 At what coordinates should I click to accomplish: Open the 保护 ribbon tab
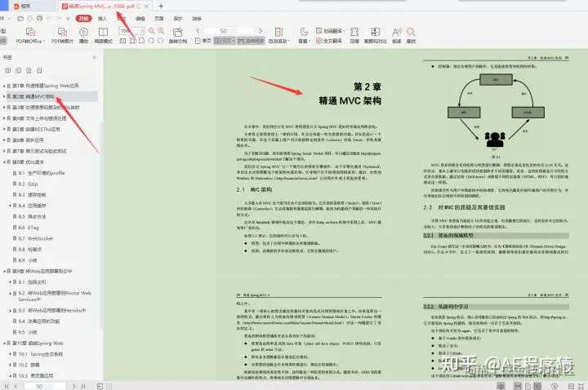click(x=178, y=18)
